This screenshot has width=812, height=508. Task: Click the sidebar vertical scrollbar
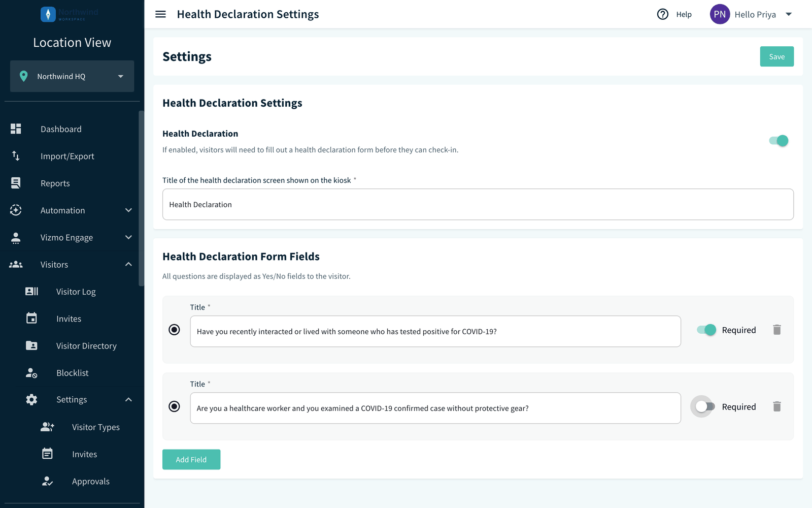[x=141, y=198]
